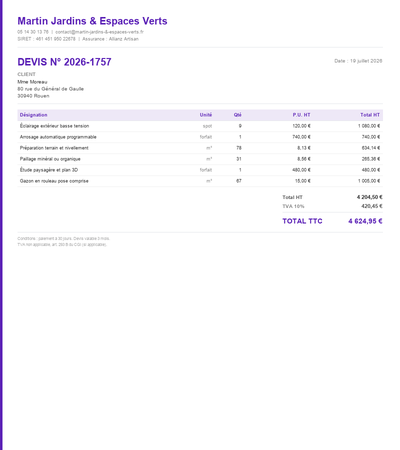
Task: Click the Unité column header
Action: 206,115
